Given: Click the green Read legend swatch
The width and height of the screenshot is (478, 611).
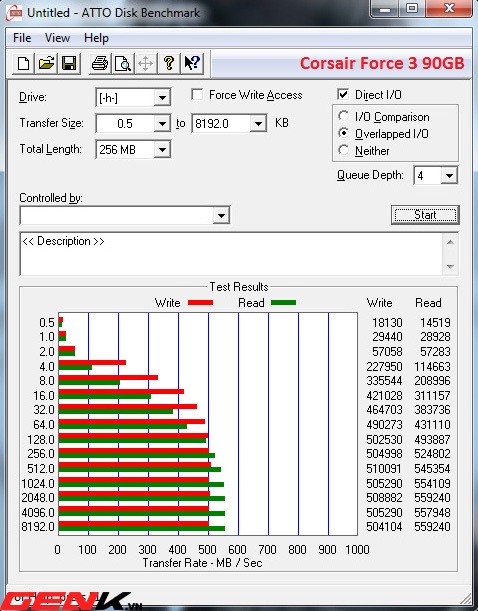Looking at the screenshot, I should click(283, 303).
